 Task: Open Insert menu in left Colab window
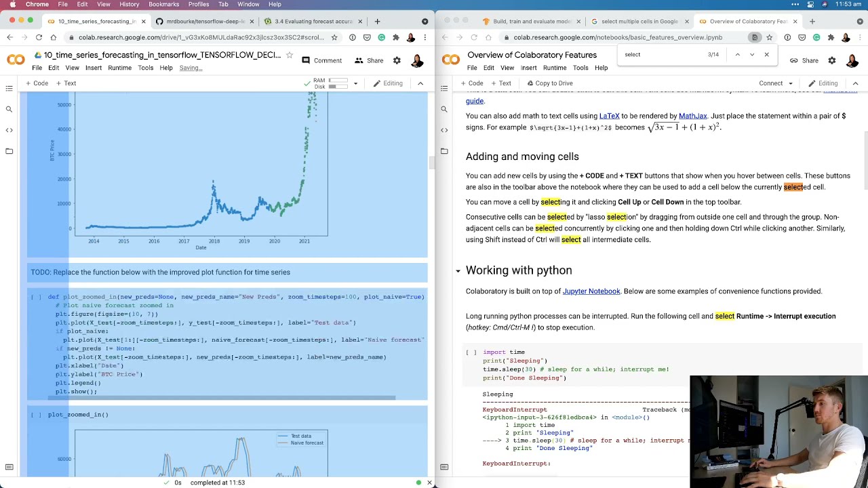94,68
